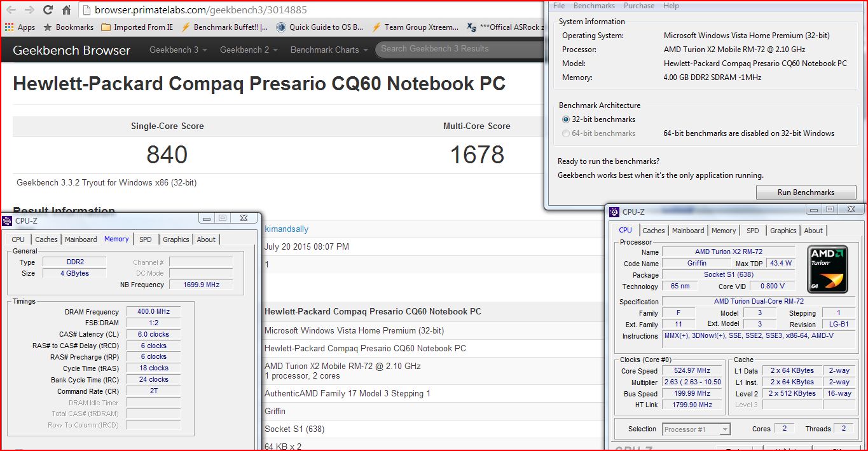Focus Search Geekbench 3 Results field
Image resolution: width=868 pixels, height=451 pixels.
point(459,49)
